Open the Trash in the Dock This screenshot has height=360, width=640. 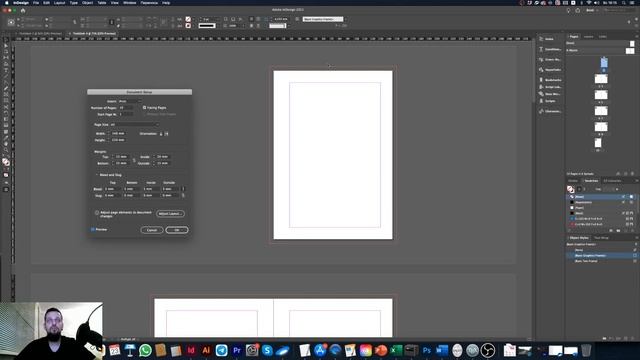coord(586,351)
